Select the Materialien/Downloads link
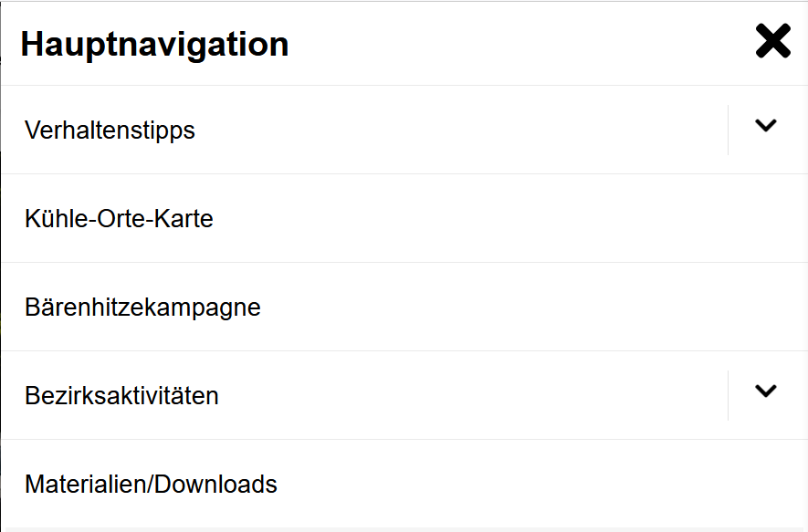Image resolution: width=808 pixels, height=532 pixels. pyautogui.click(x=151, y=484)
